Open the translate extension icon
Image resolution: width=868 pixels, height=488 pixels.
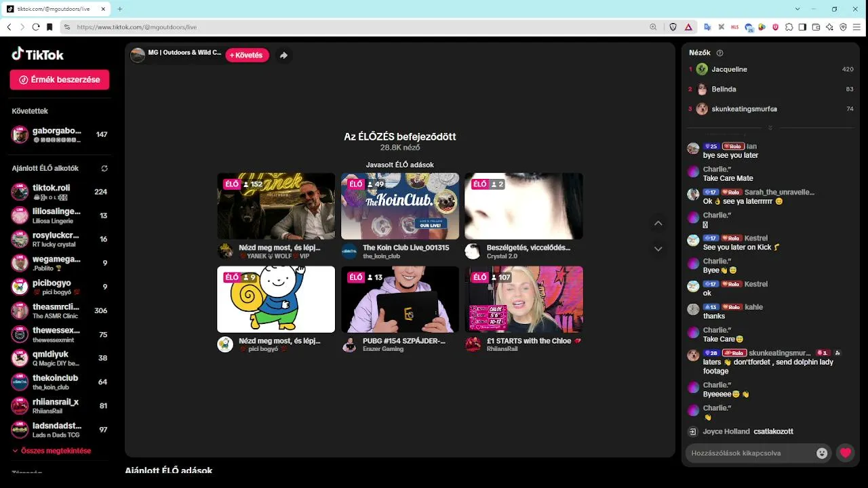707,27
